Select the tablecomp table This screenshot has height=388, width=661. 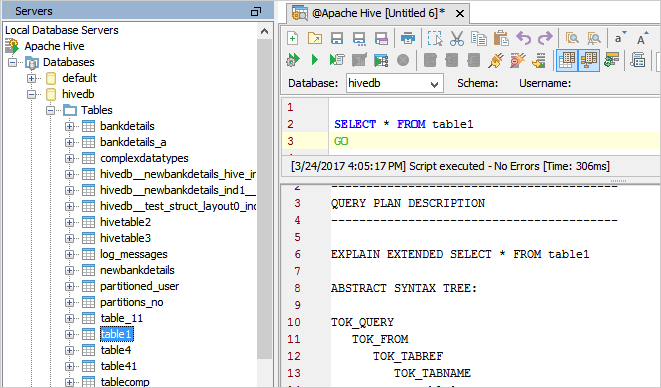[x=125, y=382]
